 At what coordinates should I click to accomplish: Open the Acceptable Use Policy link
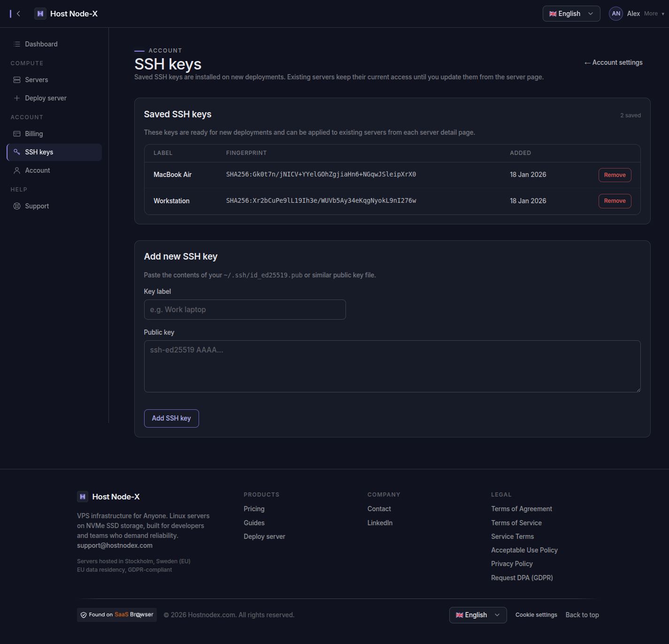524,550
